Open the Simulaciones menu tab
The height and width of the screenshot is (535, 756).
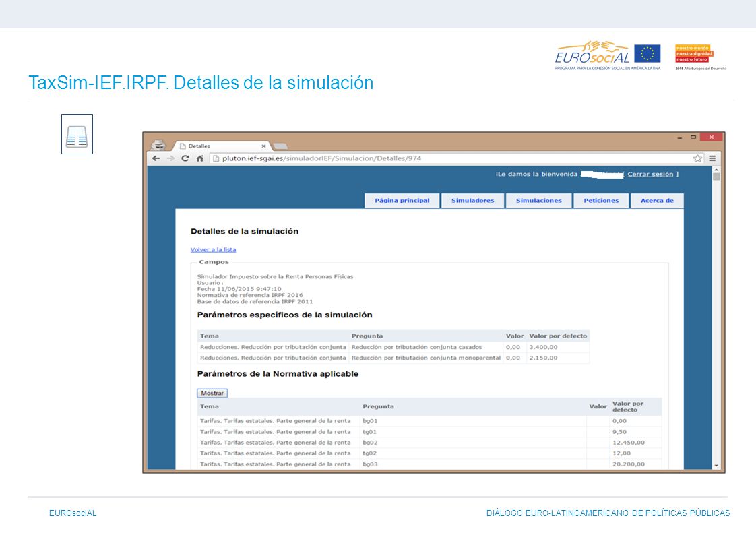pyautogui.click(x=538, y=201)
